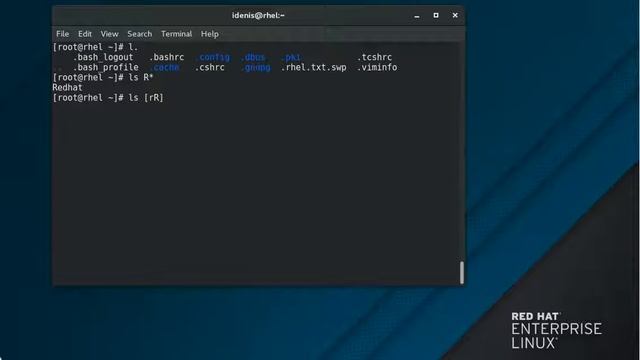Image resolution: width=640 pixels, height=360 pixels.
Task: Click the 'l.' command line
Action: 95,47
